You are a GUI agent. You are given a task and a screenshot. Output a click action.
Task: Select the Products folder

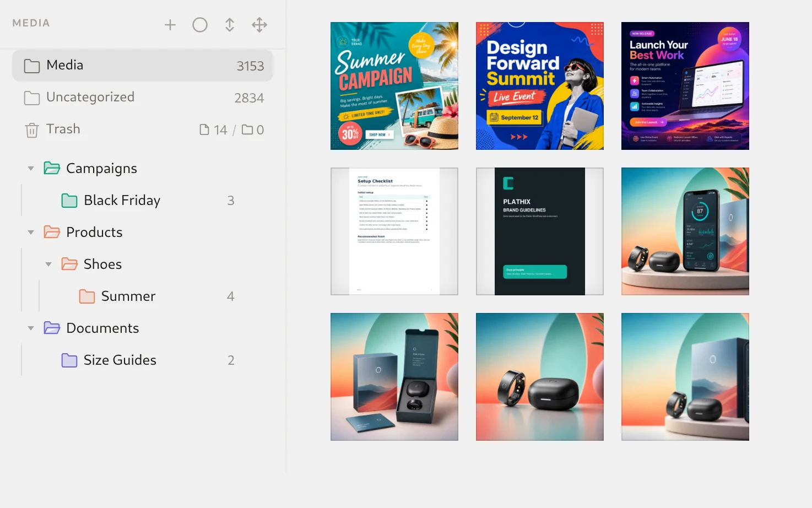point(94,233)
